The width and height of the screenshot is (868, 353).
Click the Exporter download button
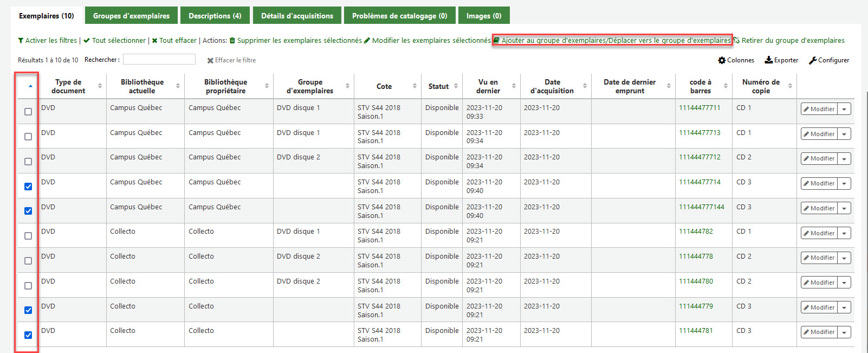point(781,60)
